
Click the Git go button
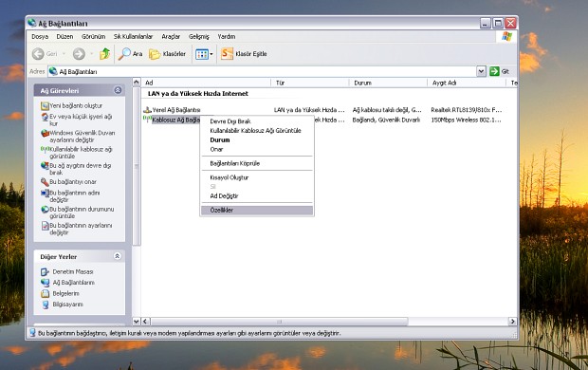(x=500, y=71)
